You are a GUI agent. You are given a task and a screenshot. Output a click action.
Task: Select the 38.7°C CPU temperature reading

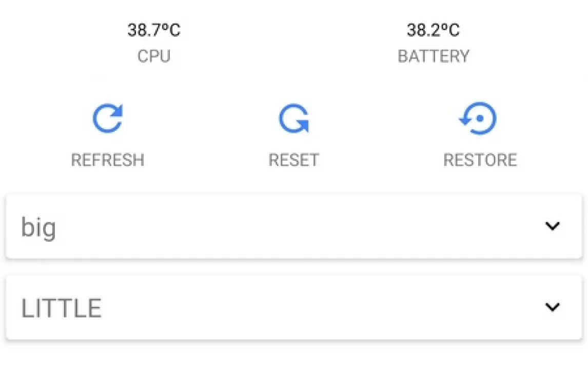tap(154, 30)
